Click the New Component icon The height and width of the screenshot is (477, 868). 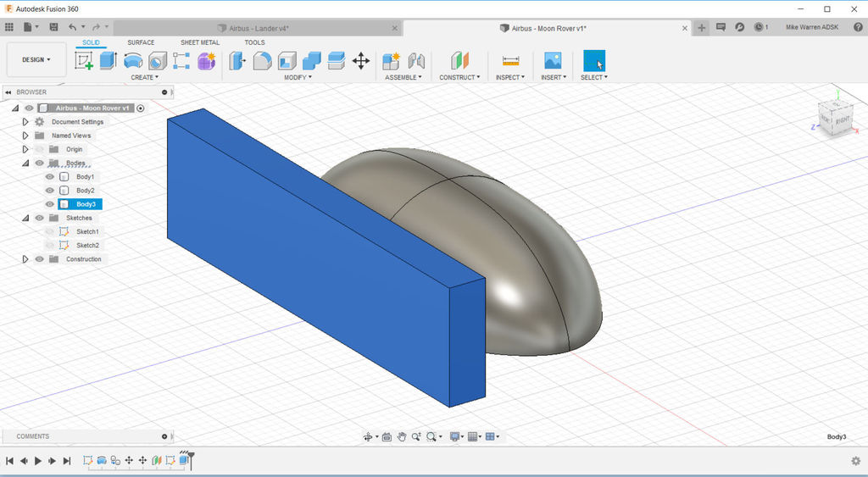click(x=391, y=60)
